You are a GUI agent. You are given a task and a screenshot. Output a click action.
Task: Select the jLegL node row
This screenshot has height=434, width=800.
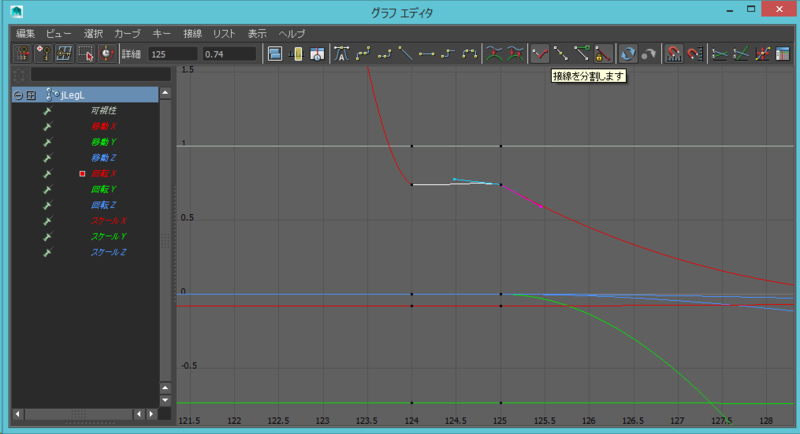85,95
